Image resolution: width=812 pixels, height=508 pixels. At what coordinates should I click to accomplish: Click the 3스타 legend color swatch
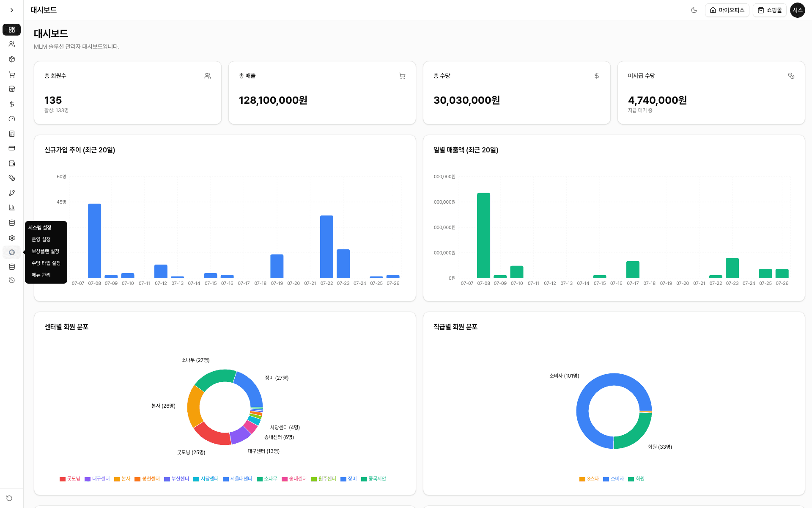click(x=582, y=479)
